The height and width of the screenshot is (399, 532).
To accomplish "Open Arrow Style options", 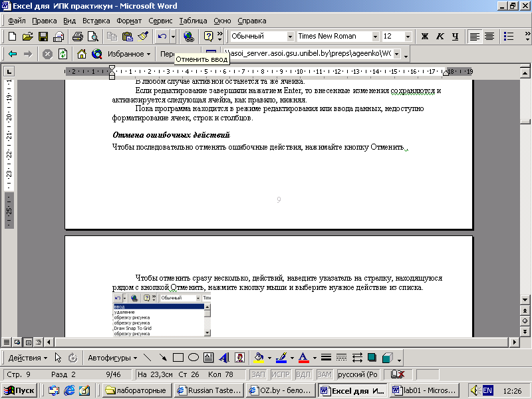I will [357, 358].
